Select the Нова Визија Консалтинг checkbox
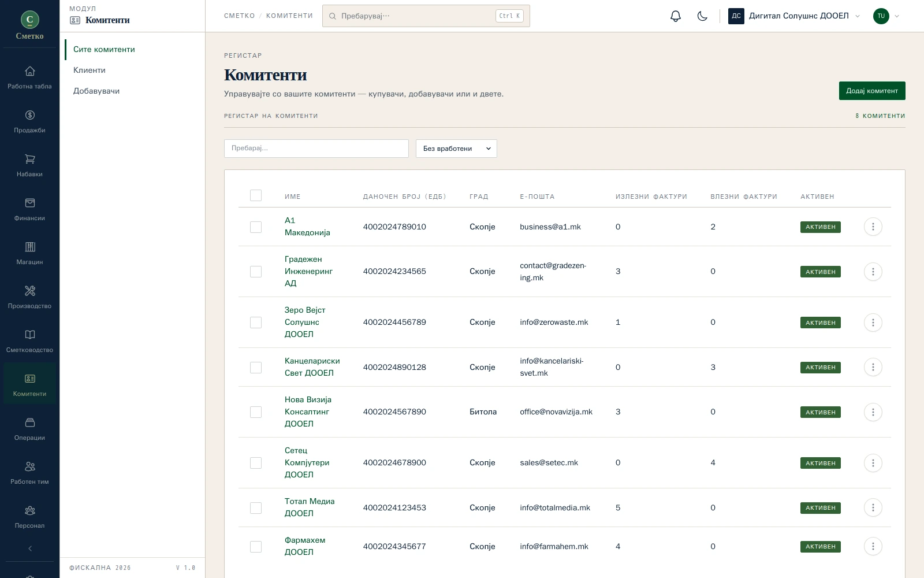Viewport: 924px width, 578px height. click(256, 412)
